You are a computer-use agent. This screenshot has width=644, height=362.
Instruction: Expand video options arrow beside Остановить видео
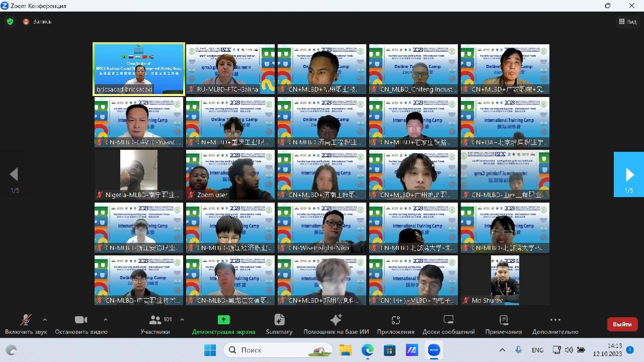point(105,319)
